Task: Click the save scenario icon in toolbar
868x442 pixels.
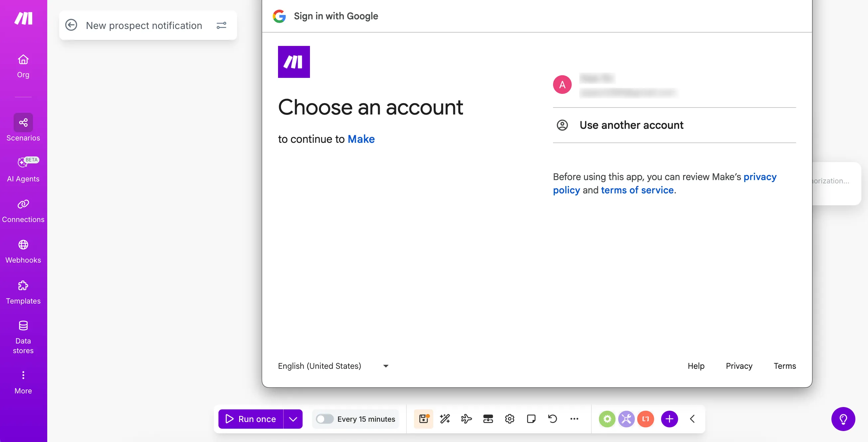Action: coord(424,419)
